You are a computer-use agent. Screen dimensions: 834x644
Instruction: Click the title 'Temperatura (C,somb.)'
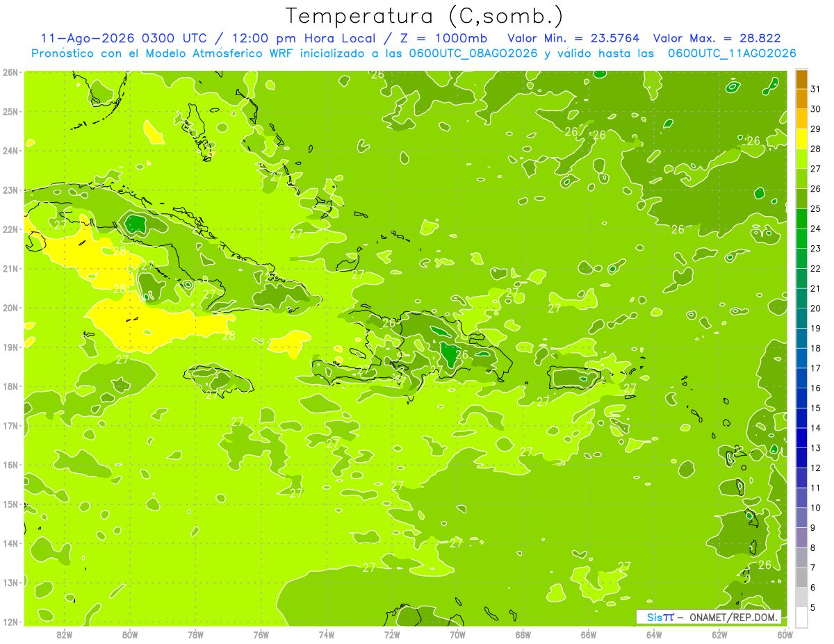(425, 17)
